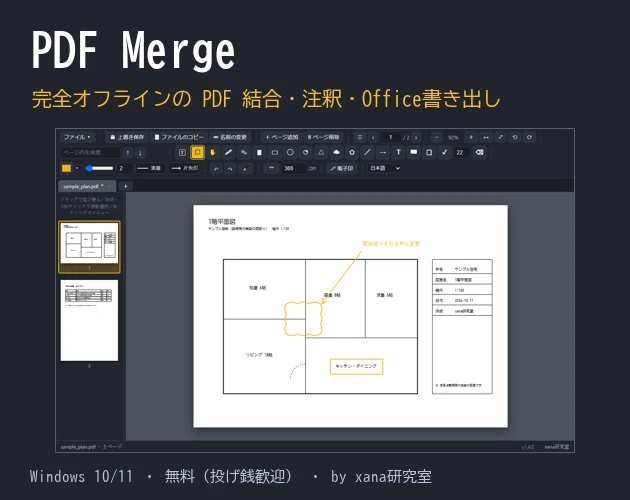Click the xana研究室 status bar text

(556, 447)
